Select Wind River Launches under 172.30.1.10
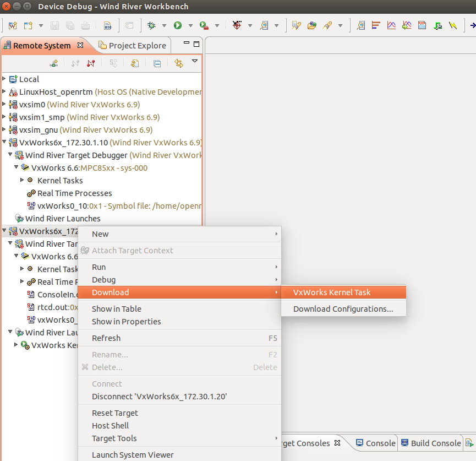 coord(63,219)
